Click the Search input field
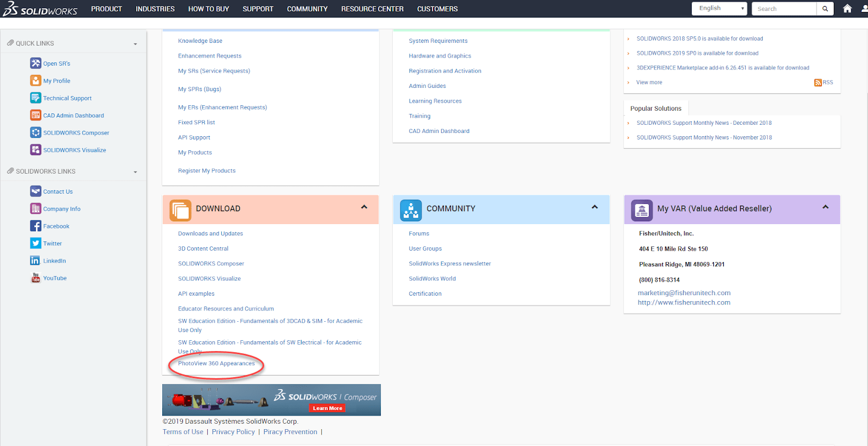The image size is (868, 446). tap(784, 9)
